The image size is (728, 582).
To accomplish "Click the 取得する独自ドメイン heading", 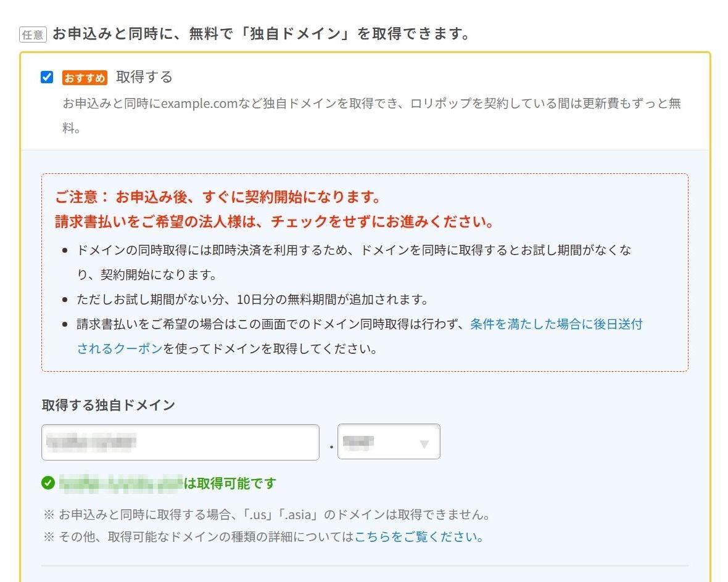I will (x=108, y=405).
